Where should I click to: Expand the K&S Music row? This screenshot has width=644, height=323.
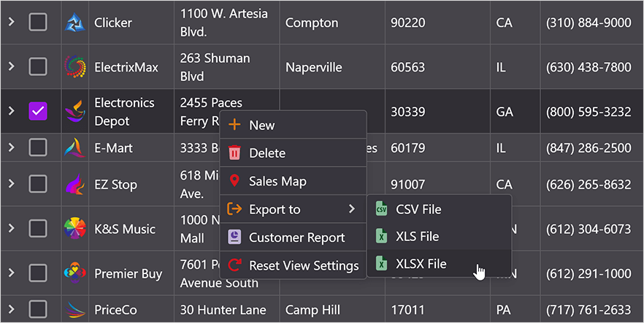pyautogui.click(x=11, y=229)
